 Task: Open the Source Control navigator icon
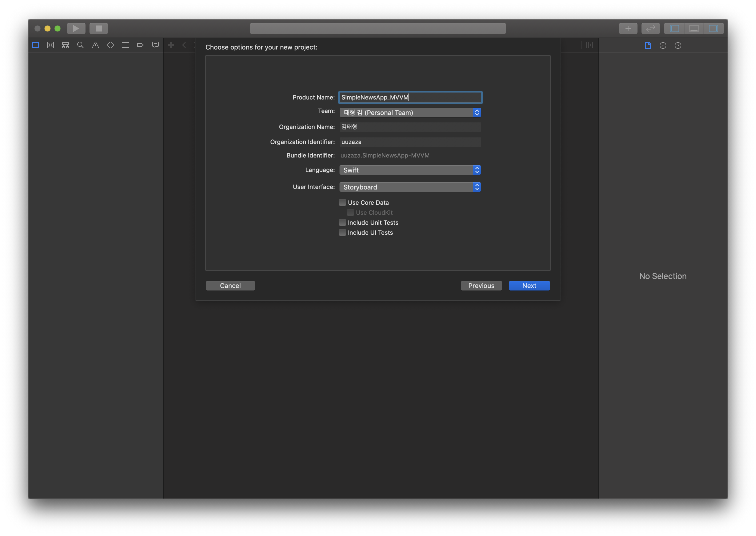coord(50,45)
